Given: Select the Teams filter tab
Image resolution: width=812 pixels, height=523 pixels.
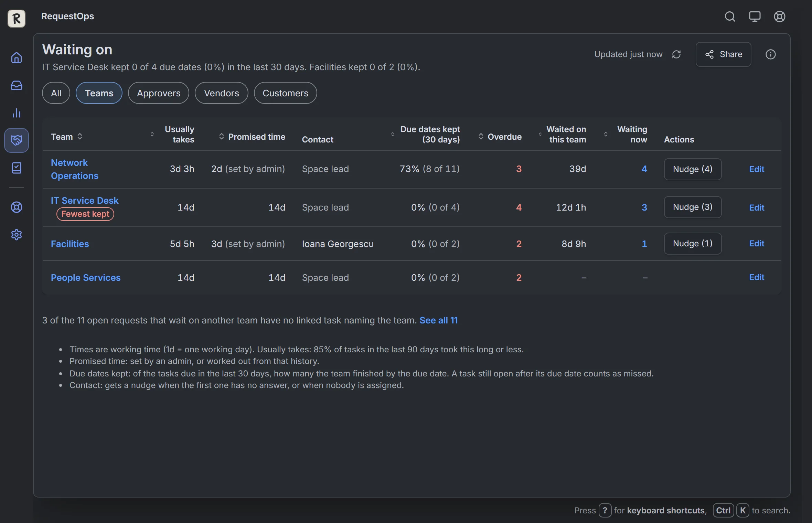Looking at the screenshot, I should (99, 93).
